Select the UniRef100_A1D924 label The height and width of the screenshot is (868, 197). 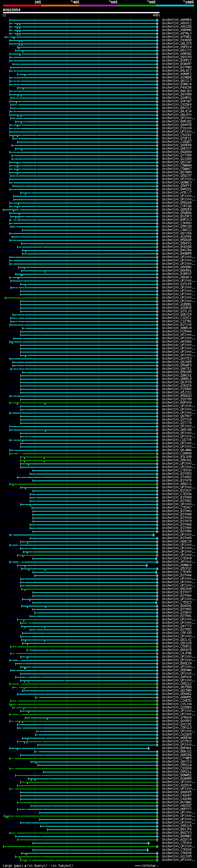(x=176, y=785)
